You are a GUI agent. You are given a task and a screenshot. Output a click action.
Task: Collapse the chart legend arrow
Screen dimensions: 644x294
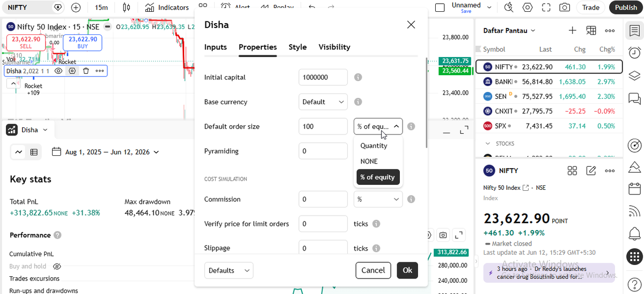click(13, 83)
